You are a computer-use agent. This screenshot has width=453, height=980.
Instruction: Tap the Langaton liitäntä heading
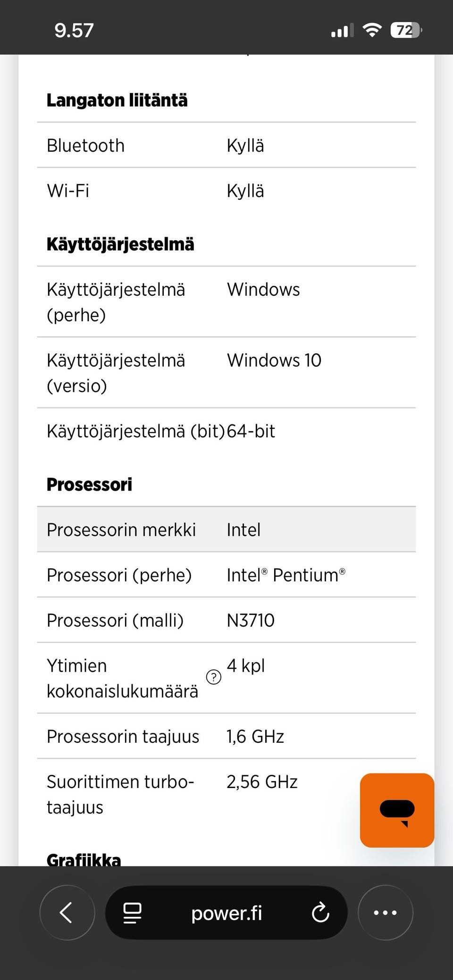117,100
